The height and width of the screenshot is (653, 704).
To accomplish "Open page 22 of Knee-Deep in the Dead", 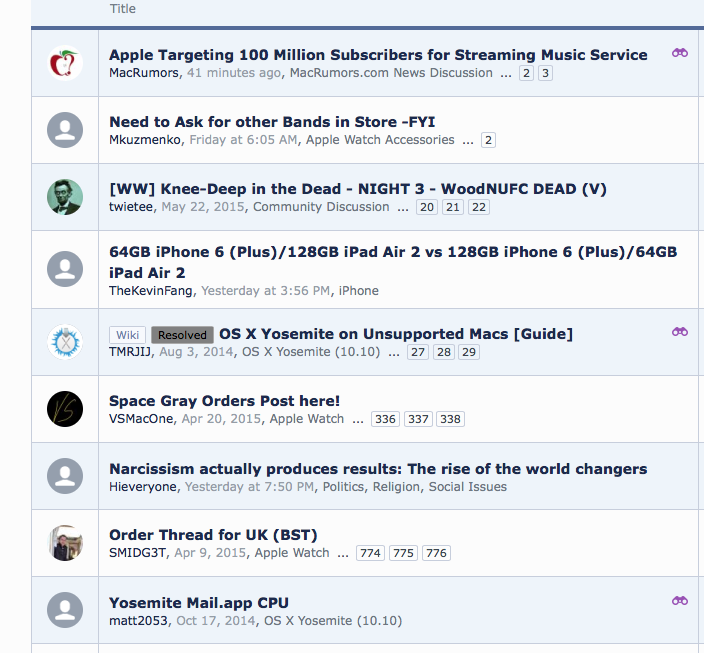I will pyautogui.click(x=479, y=207).
